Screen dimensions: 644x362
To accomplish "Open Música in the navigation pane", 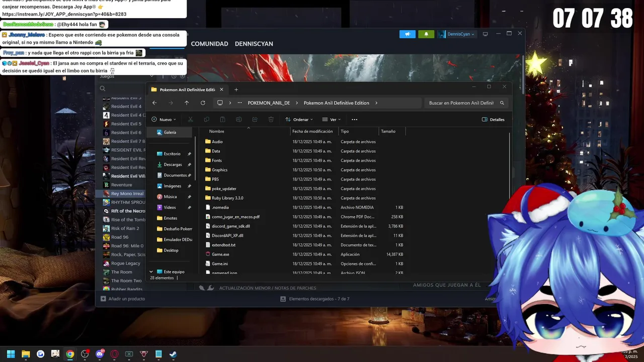I will coord(170,197).
